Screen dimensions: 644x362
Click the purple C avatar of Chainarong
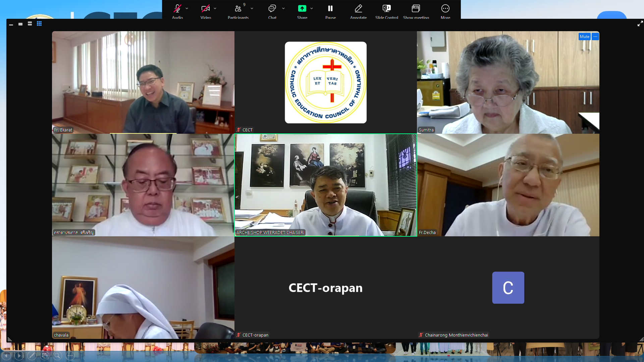pos(508,288)
